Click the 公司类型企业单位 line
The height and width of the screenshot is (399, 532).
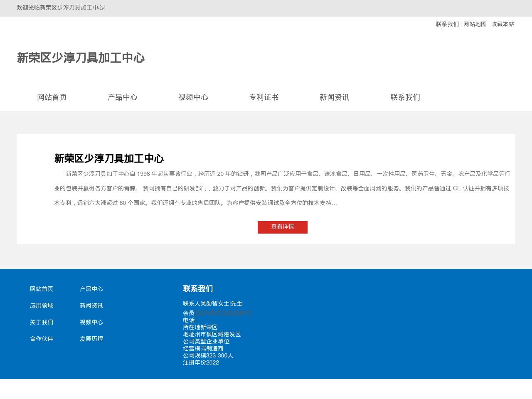click(x=206, y=341)
